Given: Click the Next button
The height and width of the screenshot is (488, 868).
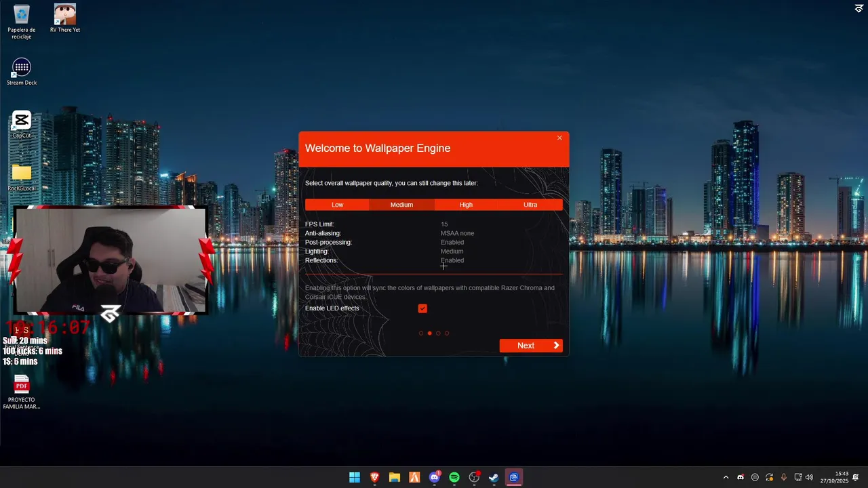Looking at the screenshot, I should coord(531,346).
